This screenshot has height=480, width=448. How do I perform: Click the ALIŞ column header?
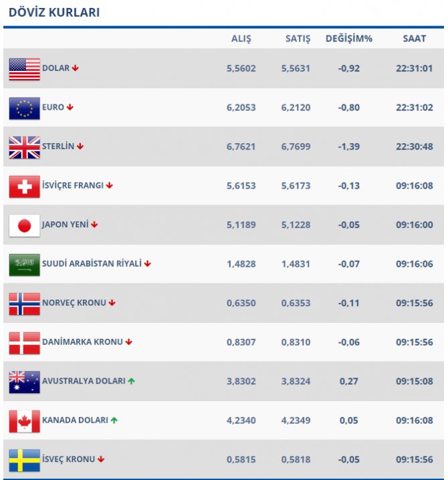(x=241, y=39)
